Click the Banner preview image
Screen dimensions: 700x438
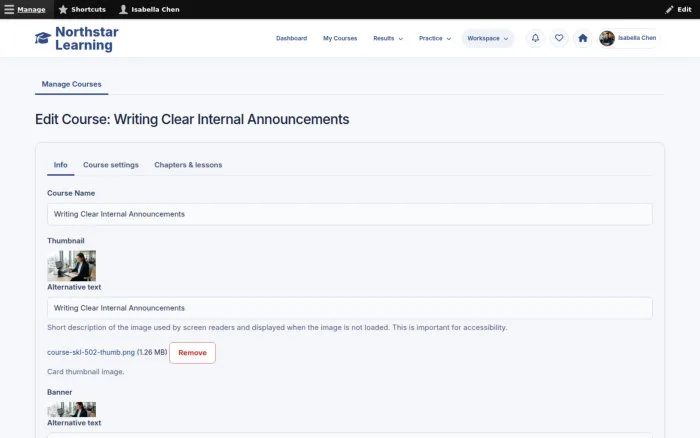pyautogui.click(x=71, y=409)
